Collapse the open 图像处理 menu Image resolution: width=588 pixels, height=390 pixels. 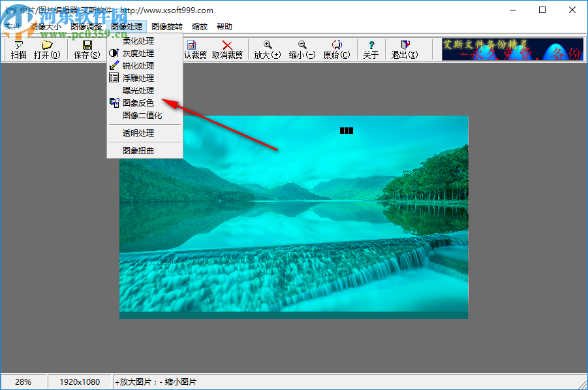(x=127, y=26)
